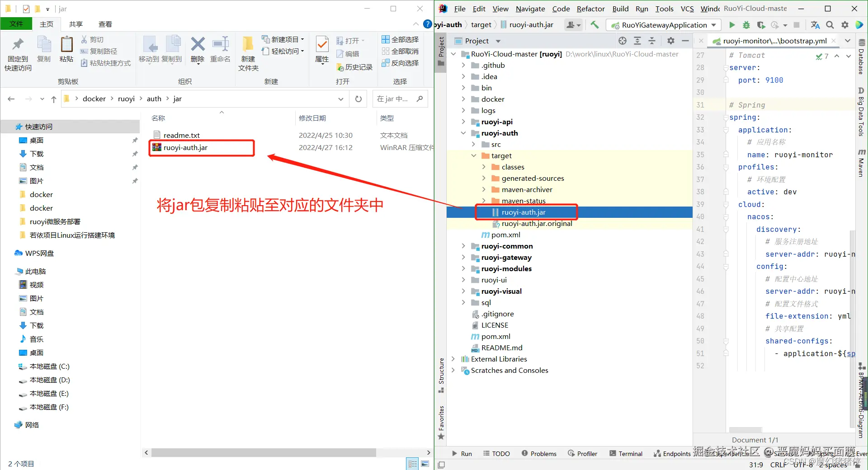The height and width of the screenshot is (470, 868).
Task: Hide the Project tool window
Action: [x=685, y=41]
